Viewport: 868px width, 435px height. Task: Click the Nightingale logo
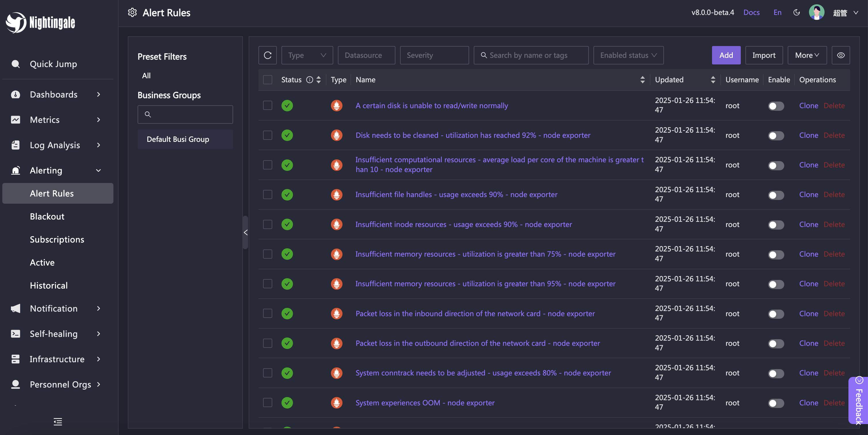(x=40, y=22)
